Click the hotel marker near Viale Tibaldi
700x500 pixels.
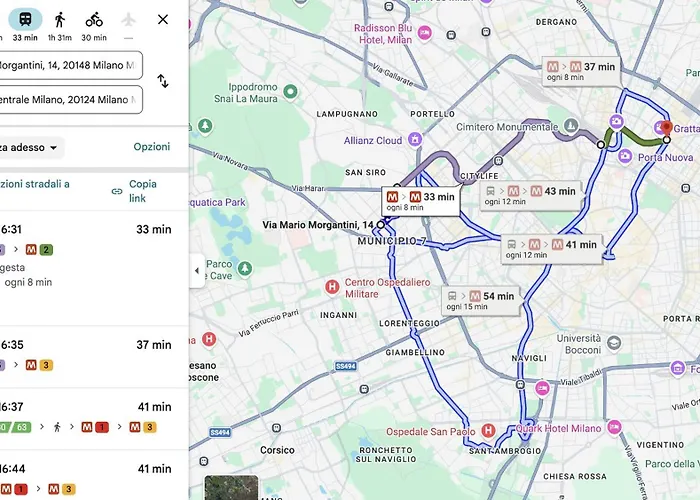(542, 388)
